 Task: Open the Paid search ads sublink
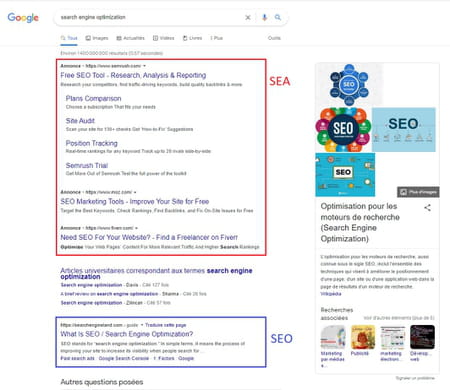77,358
